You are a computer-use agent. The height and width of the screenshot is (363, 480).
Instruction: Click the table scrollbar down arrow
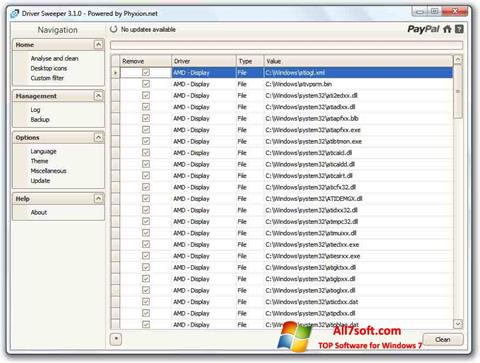point(458,323)
